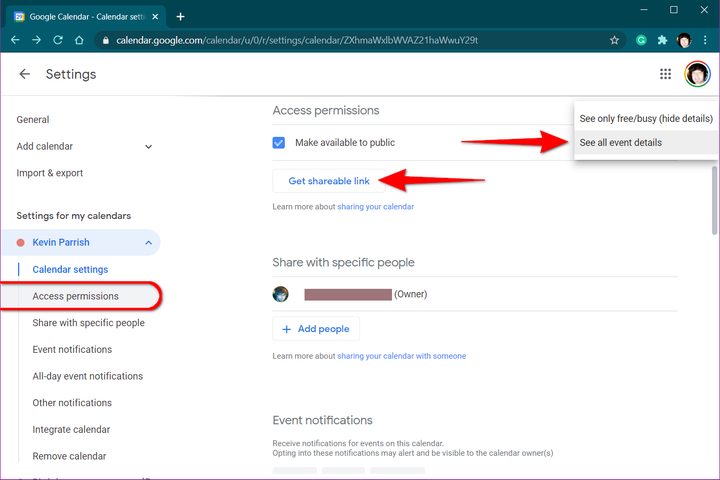
Task: Open the Google apps grid
Action: (x=665, y=74)
